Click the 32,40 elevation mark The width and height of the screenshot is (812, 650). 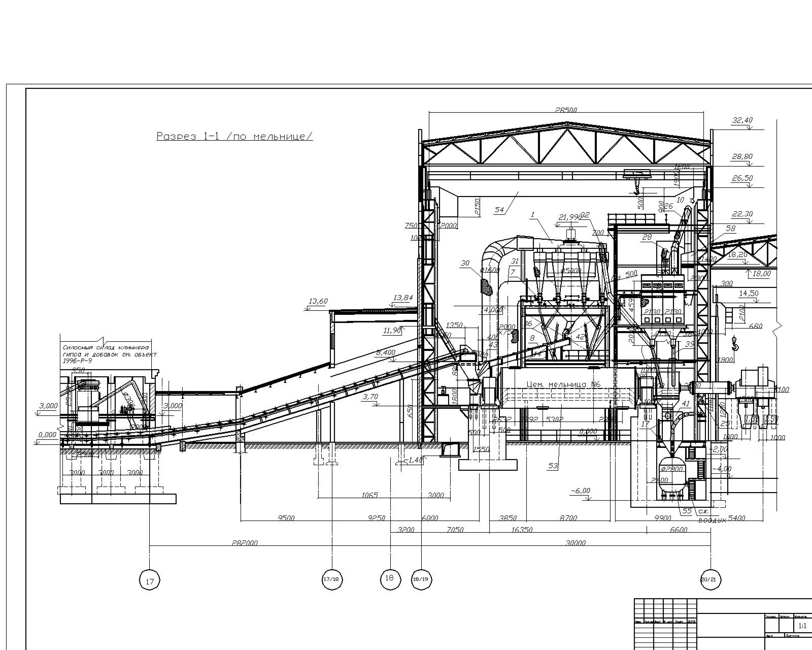coord(742,120)
